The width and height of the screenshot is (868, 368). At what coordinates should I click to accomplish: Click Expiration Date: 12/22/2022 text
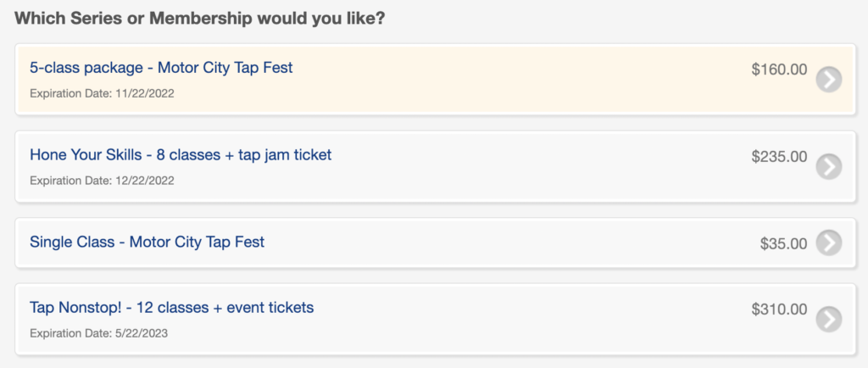coord(102,181)
